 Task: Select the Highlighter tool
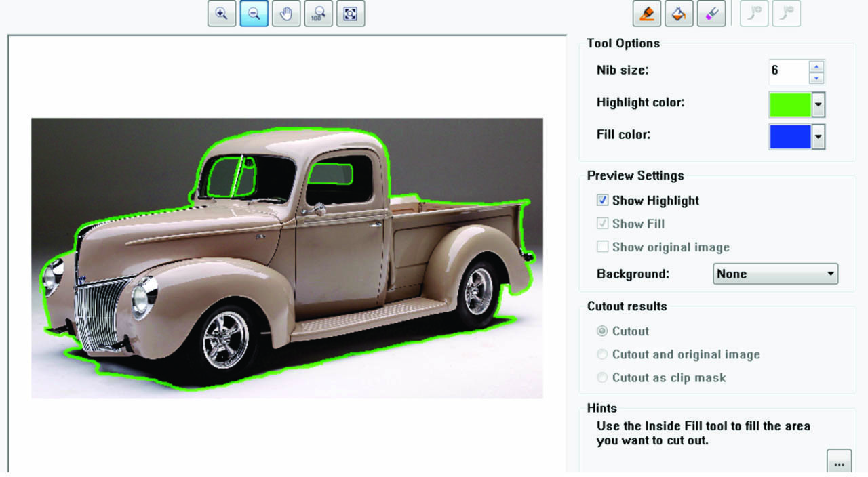[x=646, y=14]
